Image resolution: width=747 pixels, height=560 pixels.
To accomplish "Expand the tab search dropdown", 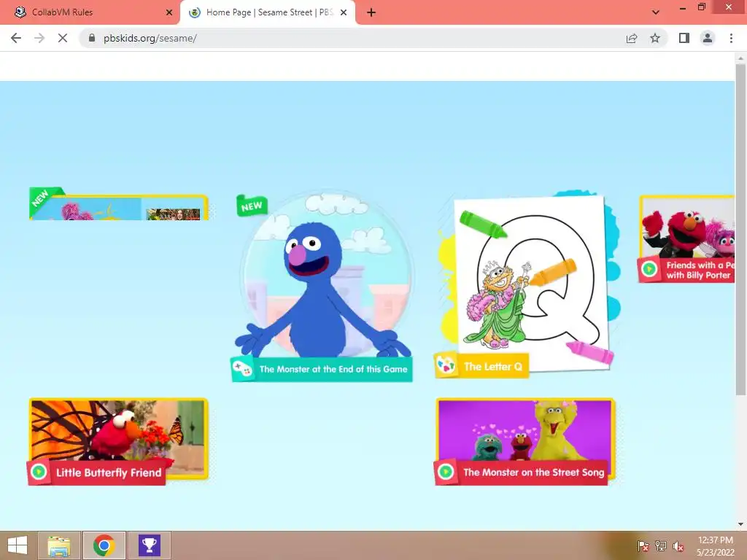I will pos(656,12).
